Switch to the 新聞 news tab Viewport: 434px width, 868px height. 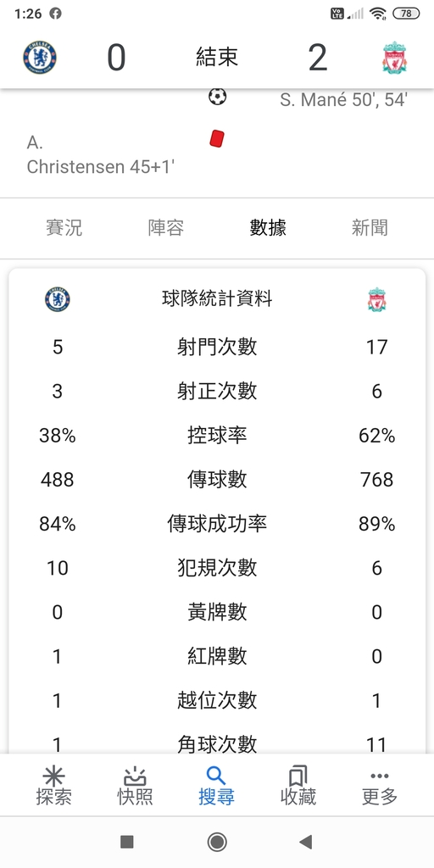pos(370,227)
